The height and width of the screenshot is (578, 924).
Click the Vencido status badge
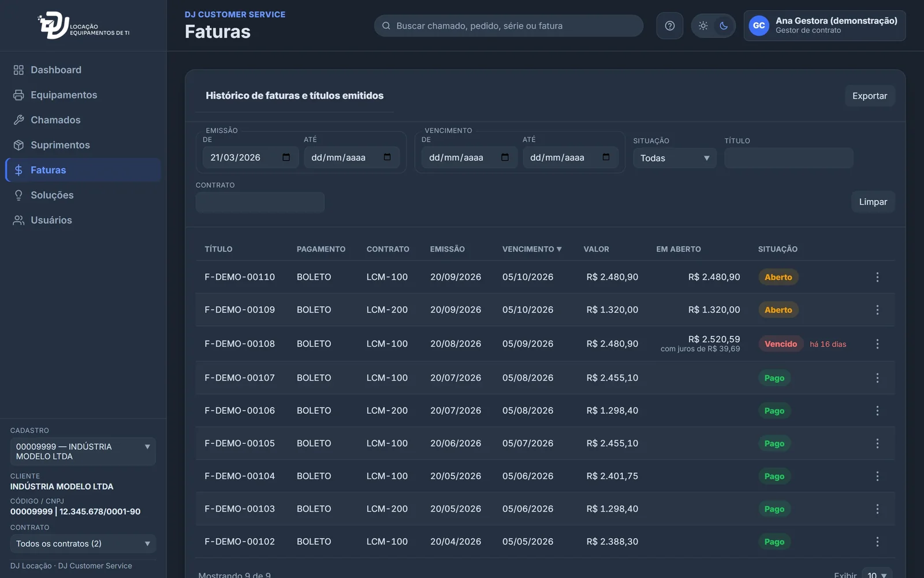pyautogui.click(x=781, y=344)
